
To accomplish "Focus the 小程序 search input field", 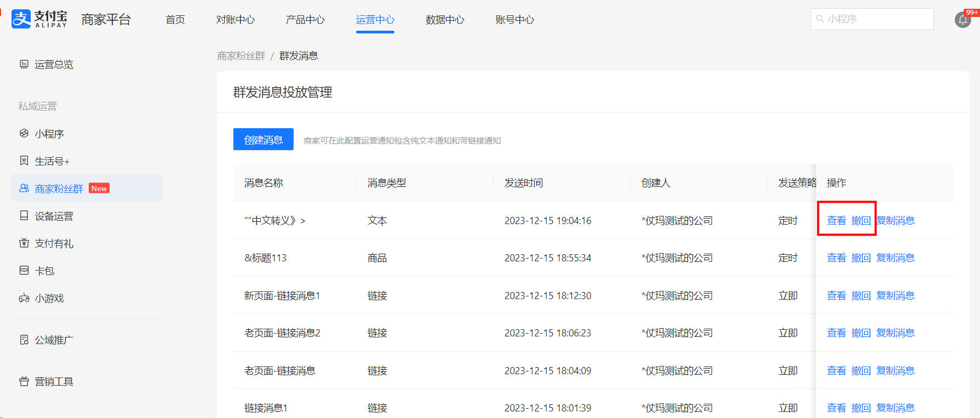I will pyautogui.click(x=876, y=19).
